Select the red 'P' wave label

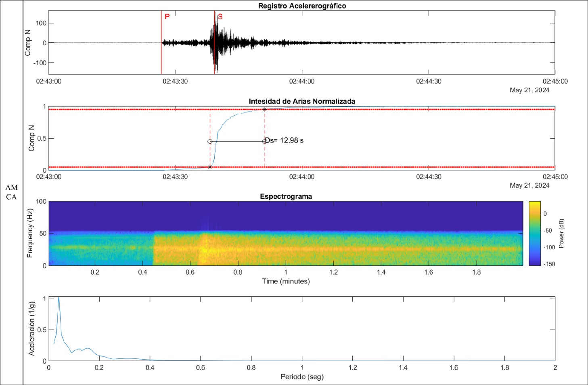(x=167, y=17)
